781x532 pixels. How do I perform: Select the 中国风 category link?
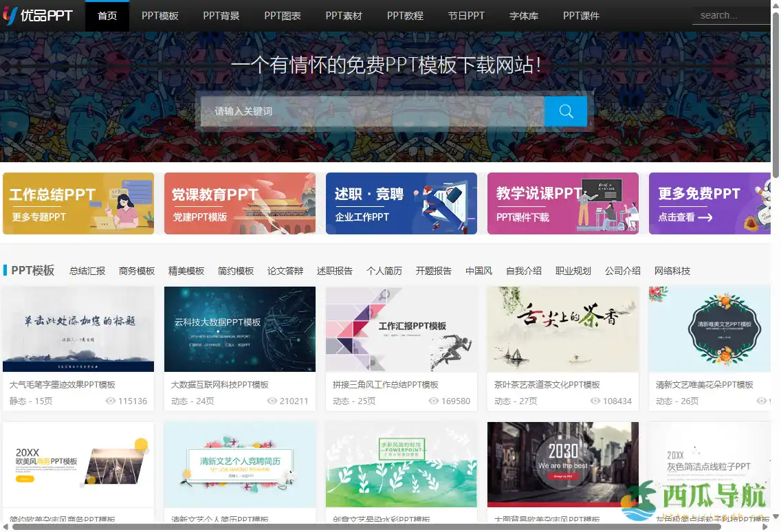(x=479, y=271)
